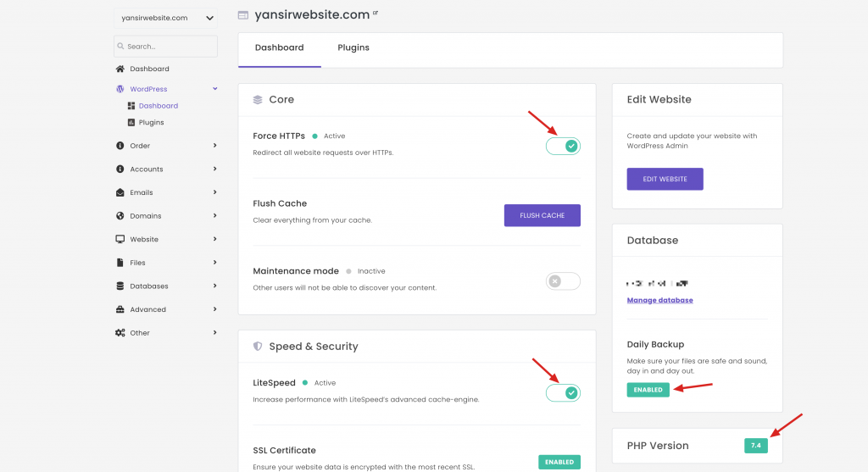Click the Flush Cache button
The width and height of the screenshot is (868, 472).
click(542, 215)
